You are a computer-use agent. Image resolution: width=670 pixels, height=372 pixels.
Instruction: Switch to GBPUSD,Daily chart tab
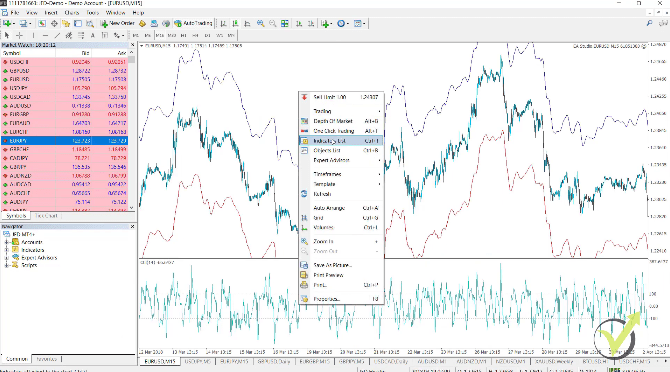[274, 361]
